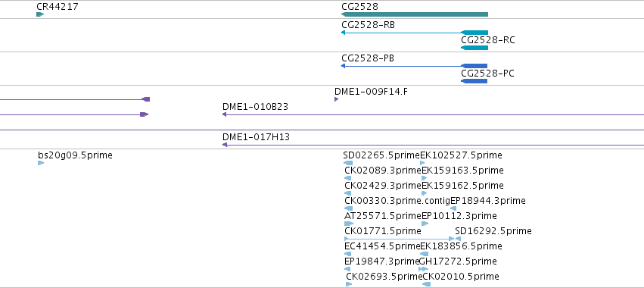
Task: Select the CK02010.5prime EST block
Action: 426,284
